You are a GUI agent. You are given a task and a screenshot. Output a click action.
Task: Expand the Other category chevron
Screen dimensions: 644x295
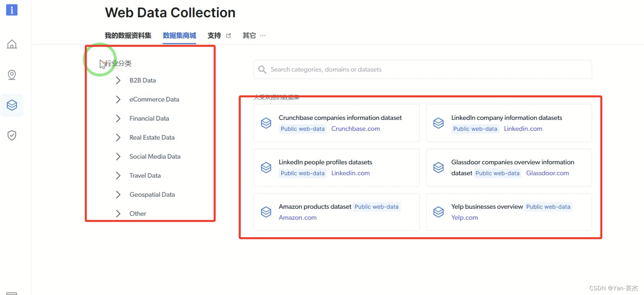(118, 214)
